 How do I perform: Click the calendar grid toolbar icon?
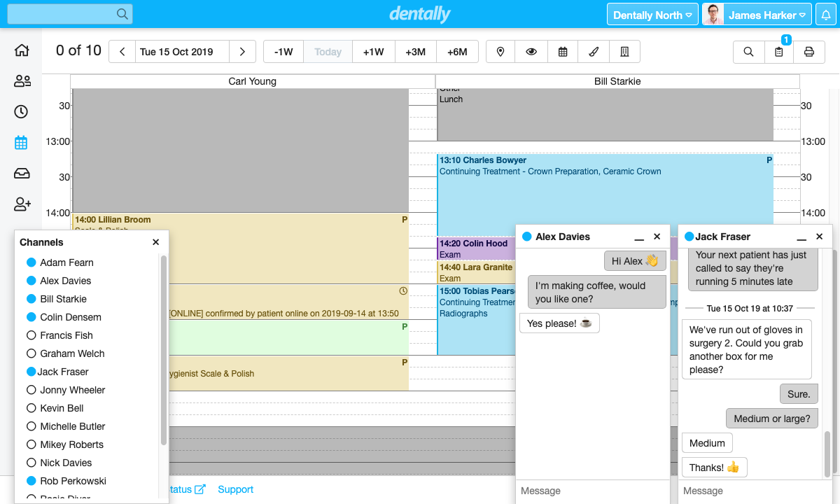[x=563, y=52]
